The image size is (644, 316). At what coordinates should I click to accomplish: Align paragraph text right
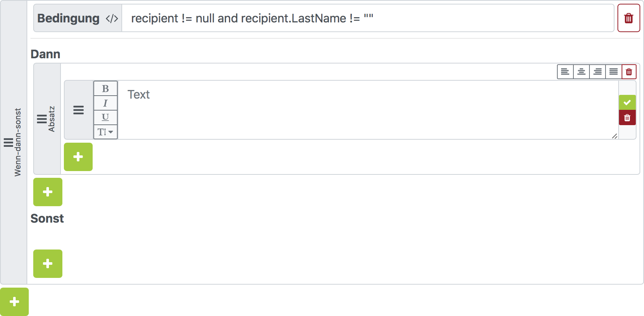(x=597, y=72)
